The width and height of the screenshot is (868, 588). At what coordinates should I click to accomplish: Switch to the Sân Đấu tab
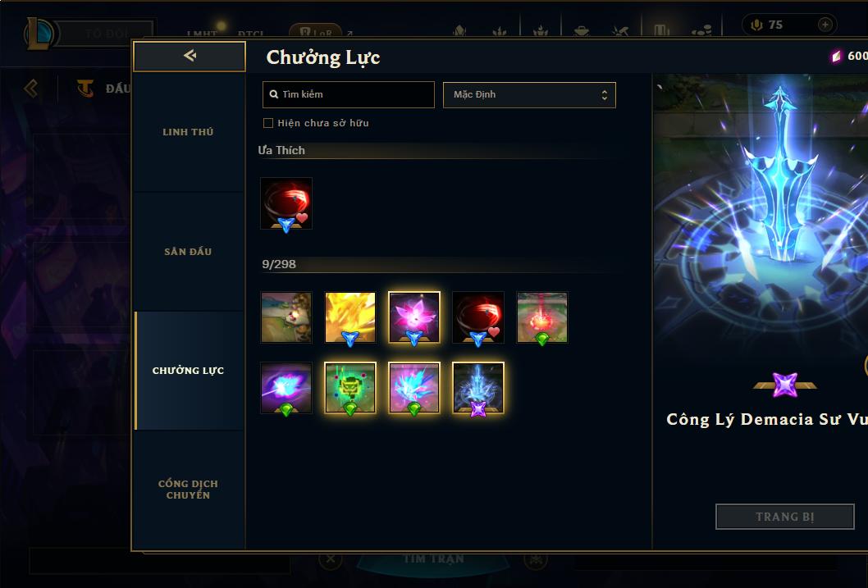click(188, 252)
